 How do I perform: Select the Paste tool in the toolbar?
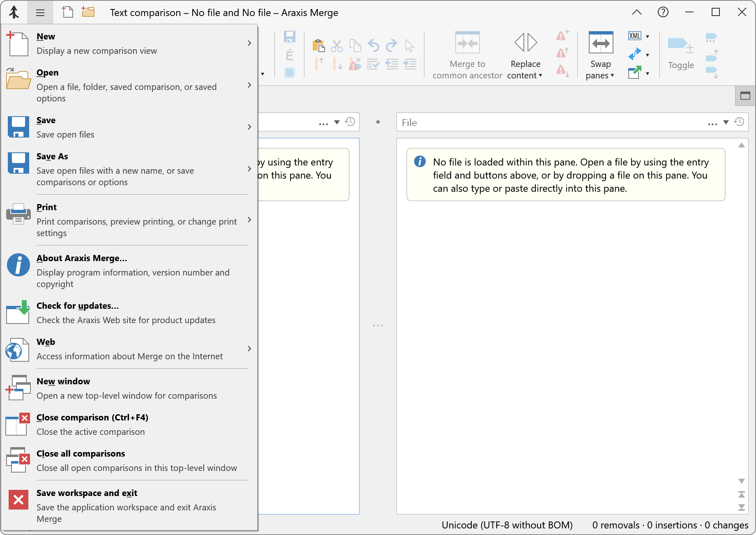[x=319, y=45]
